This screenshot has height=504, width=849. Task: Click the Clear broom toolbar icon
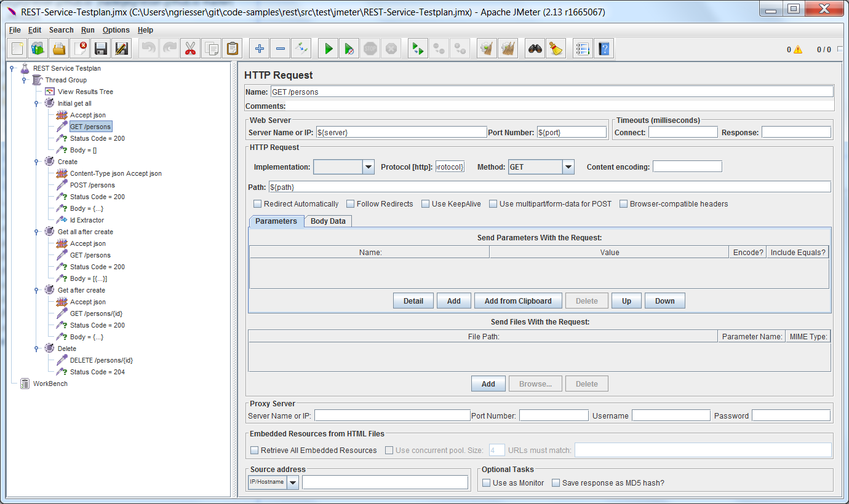(x=487, y=49)
